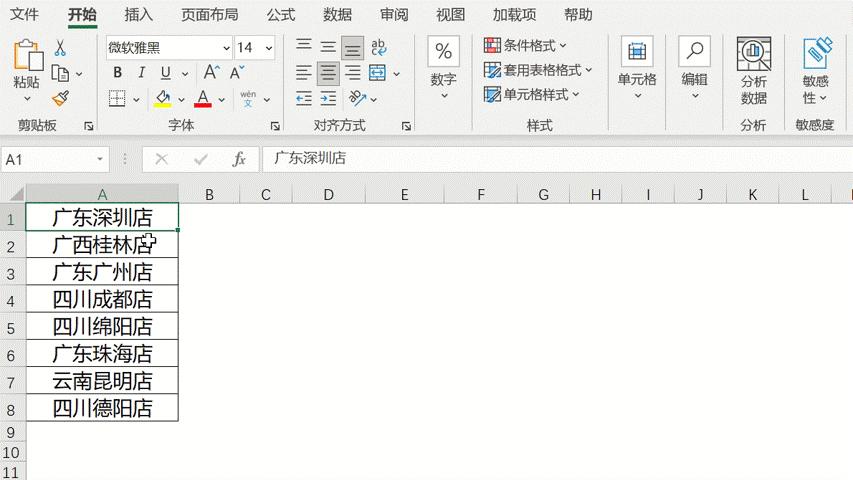
Task: Align text to top of cell
Action: [x=304, y=46]
